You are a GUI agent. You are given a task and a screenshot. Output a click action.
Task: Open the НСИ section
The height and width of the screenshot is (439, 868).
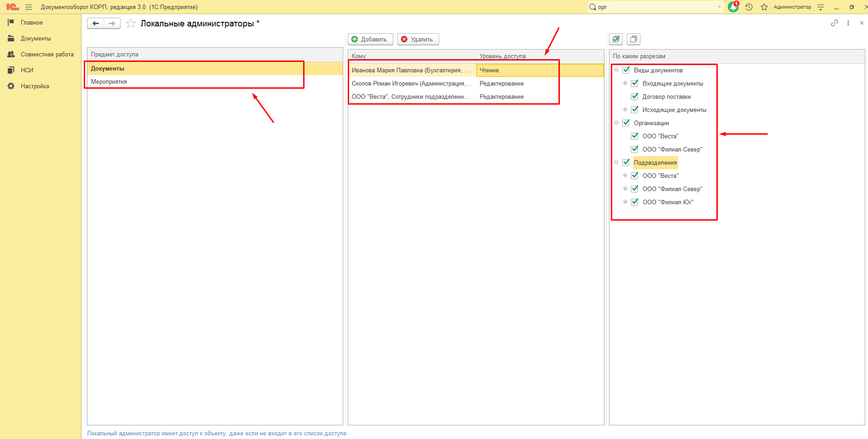coord(41,70)
